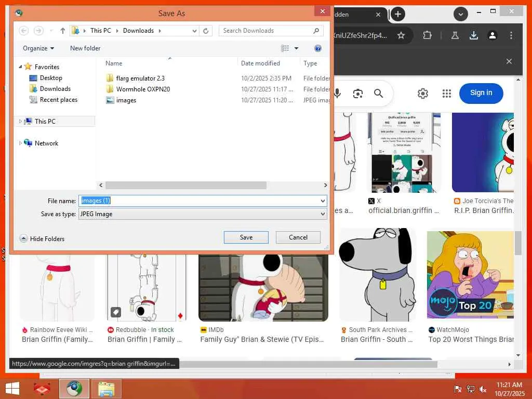Open the browser Downloads icon

tap(474, 35)
